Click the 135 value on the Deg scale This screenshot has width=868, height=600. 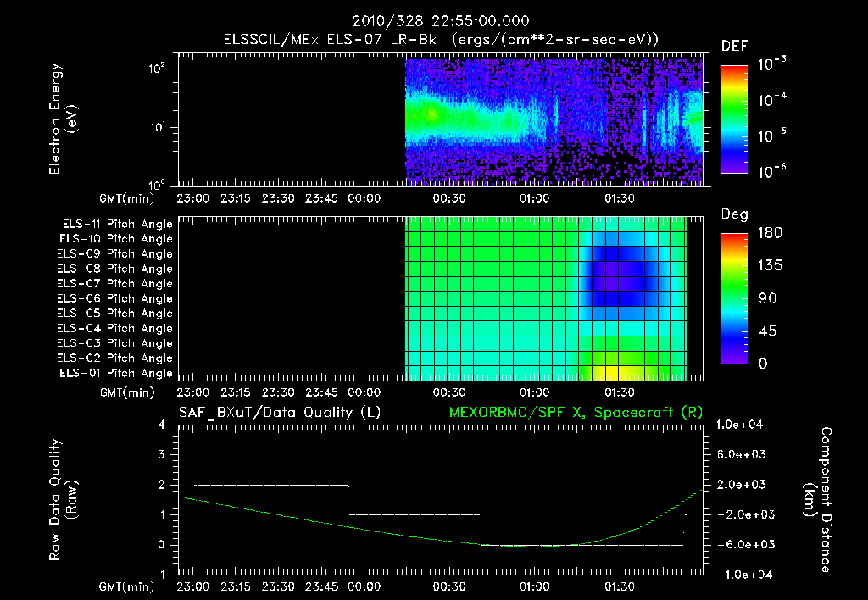770,266
